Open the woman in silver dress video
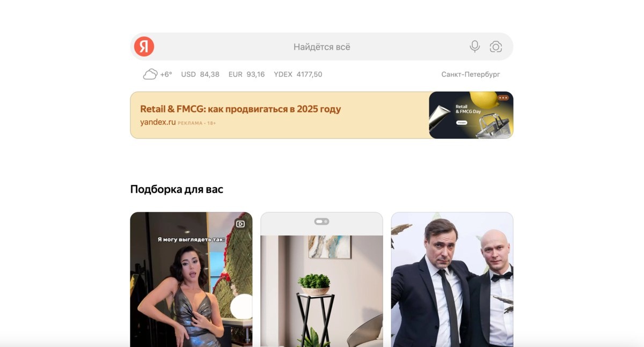The height and width of the screenshot is (347, 644). click(191, 279)
